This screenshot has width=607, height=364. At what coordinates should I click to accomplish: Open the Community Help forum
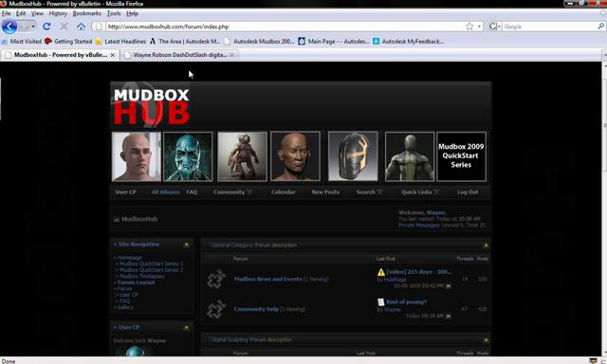(x=256, y=309)
